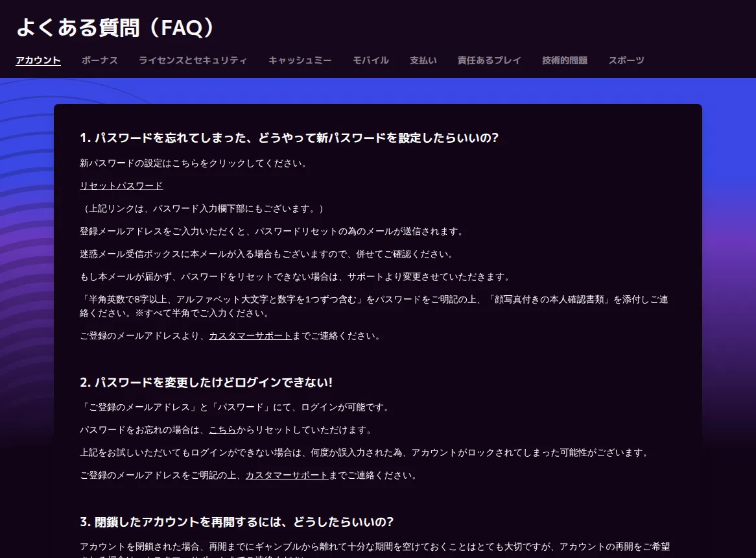Click line 登録メールアドレスをご入力いただくと
This screenshot has height=558, width=756.
point(272,231)
